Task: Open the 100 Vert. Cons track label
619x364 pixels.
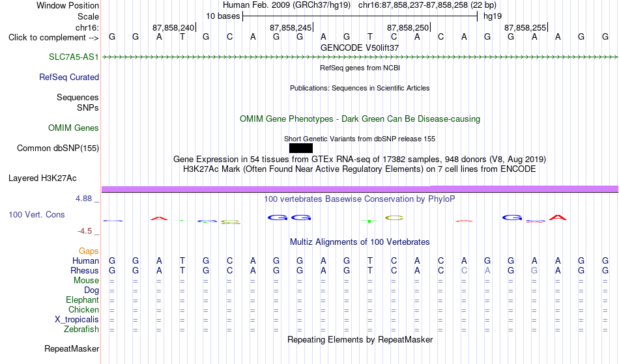Action: point(36,214)
